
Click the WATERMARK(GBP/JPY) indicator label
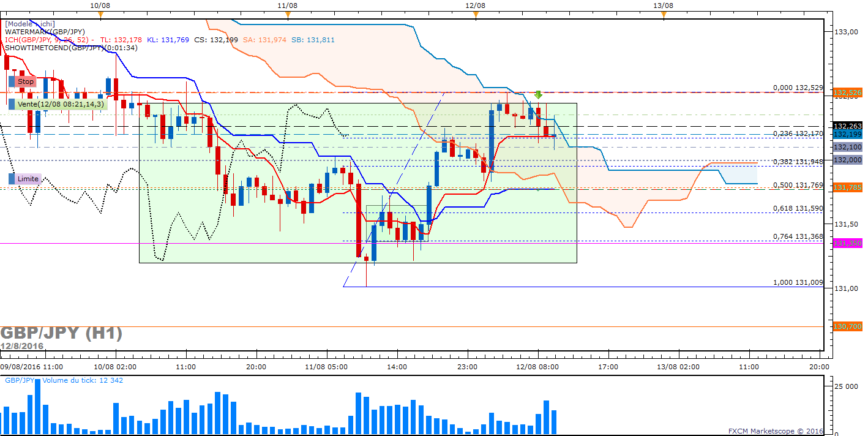coord(45,32)
